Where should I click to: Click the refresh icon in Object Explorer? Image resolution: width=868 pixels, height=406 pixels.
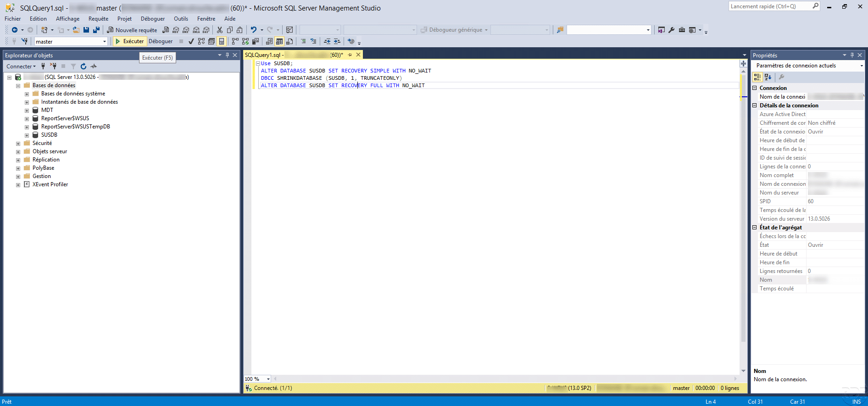pyautogui.click(x=83, y=67)
